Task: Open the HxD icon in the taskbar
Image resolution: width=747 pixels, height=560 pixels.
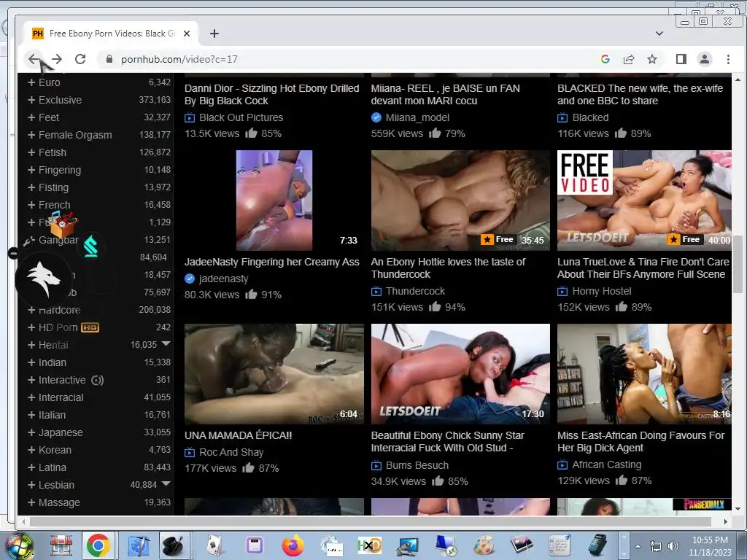Action: pos(370,545)
